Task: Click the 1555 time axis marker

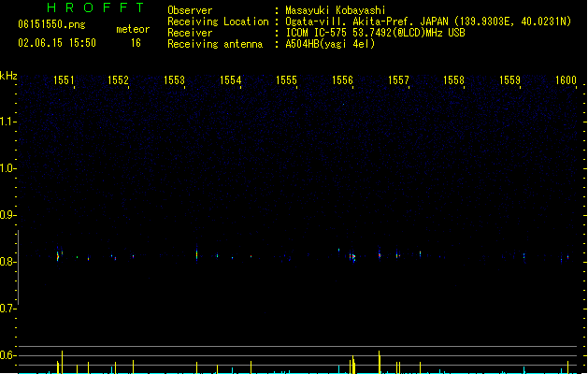Action: coord(286,80)
